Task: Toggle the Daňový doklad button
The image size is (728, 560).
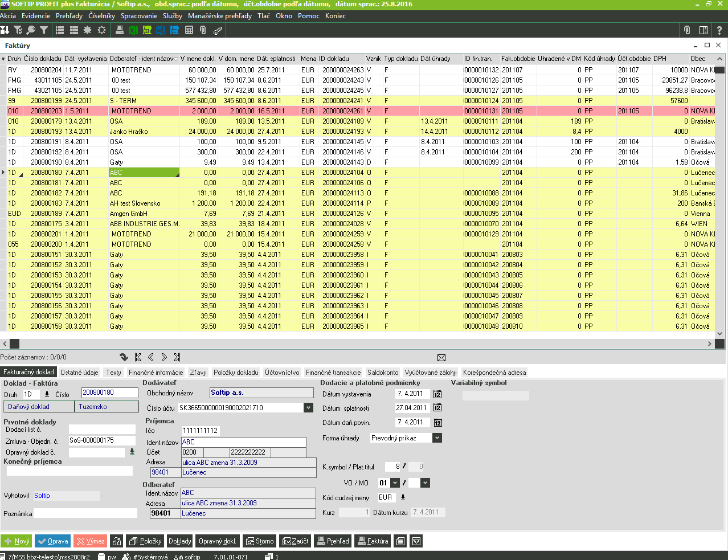Action: click(38, 407)
